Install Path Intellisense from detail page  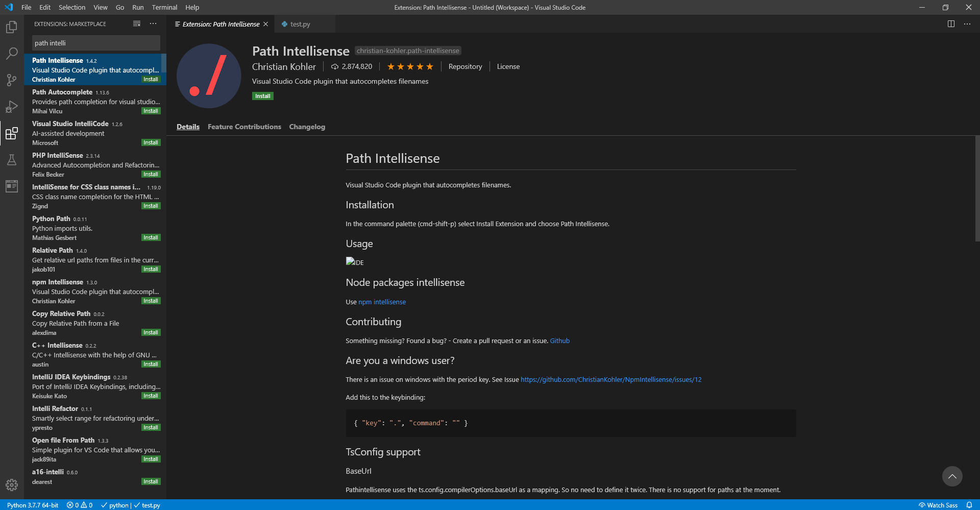[x=263, y=96]
